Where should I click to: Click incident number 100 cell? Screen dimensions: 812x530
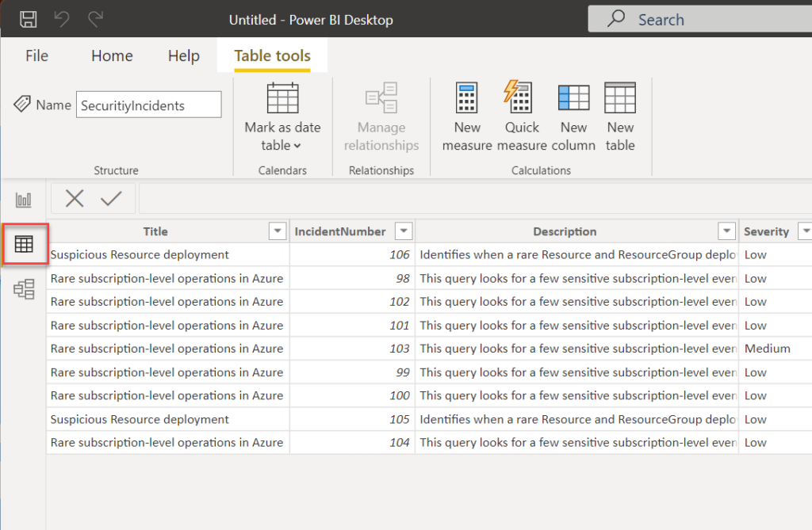coord(352,396)
